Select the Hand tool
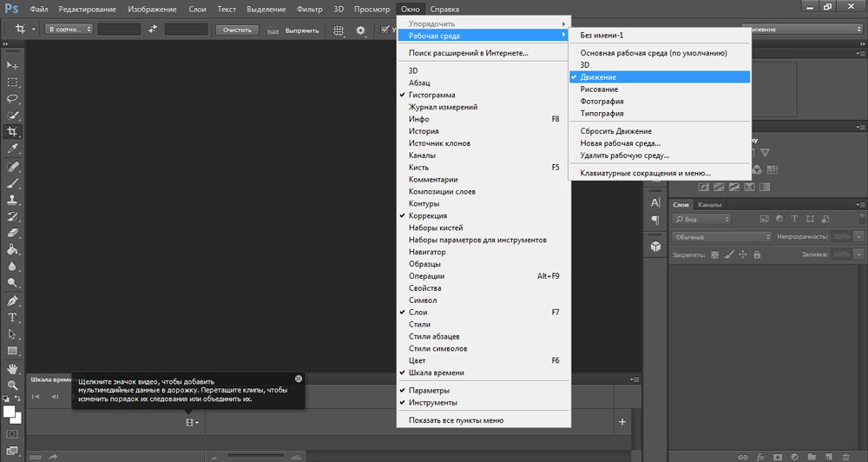Image resolution: width=868 pixels, height=462 pixels. tap(13, 367)
